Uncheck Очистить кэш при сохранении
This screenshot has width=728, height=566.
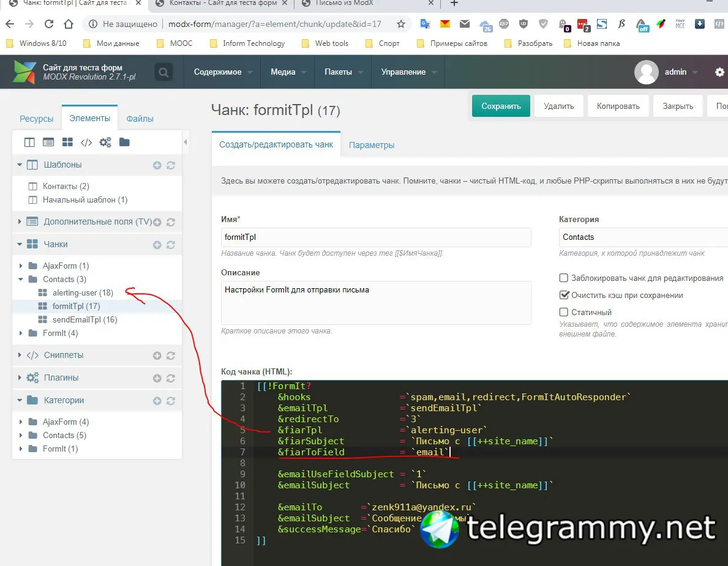pos(564,295)
